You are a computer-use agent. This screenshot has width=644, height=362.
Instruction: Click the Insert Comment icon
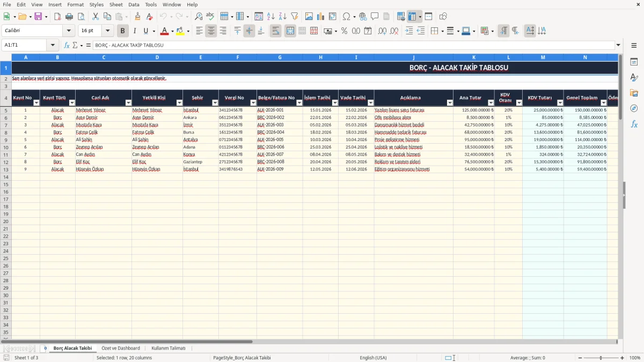point(375,17)
